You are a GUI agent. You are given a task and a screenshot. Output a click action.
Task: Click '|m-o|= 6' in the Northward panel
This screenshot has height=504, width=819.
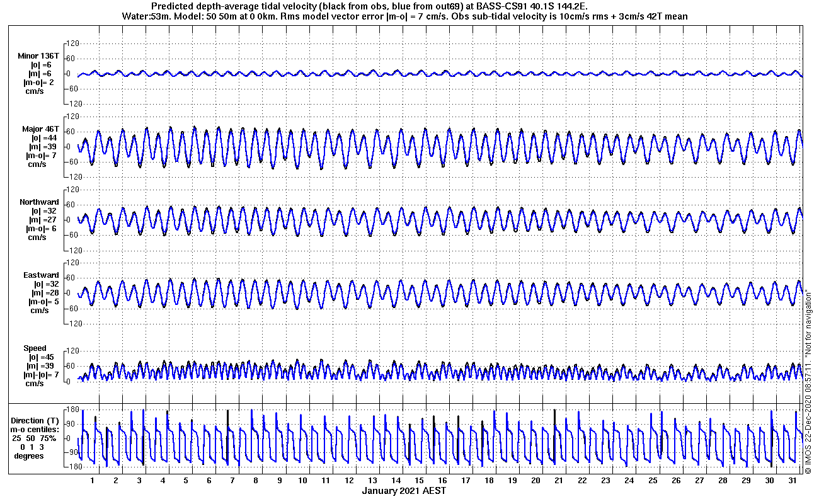coord(42,229)
